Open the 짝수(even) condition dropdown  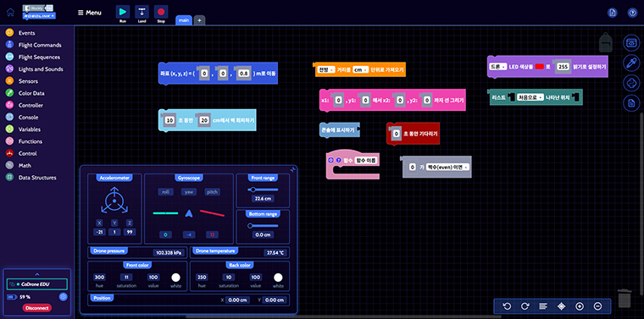click(x=447, y=167)
